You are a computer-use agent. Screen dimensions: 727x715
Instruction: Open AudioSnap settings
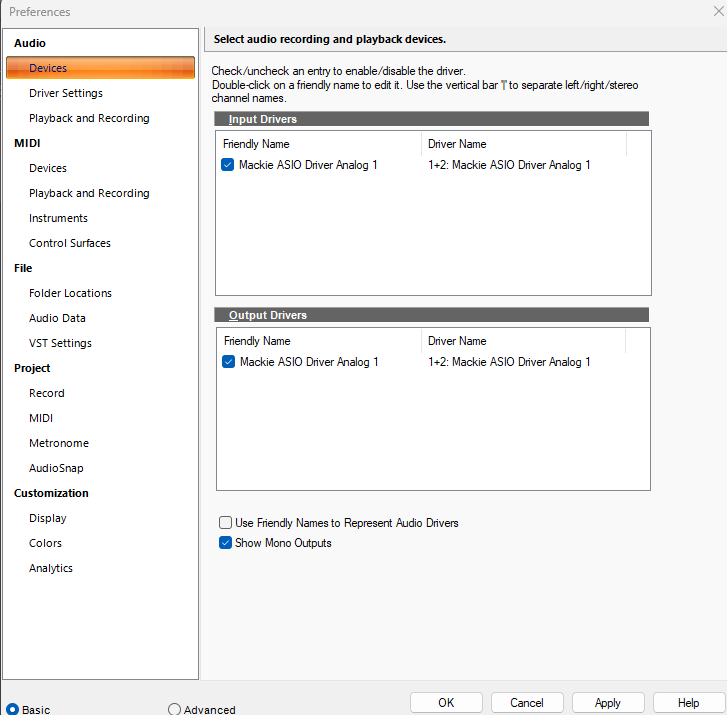point(56,469)
